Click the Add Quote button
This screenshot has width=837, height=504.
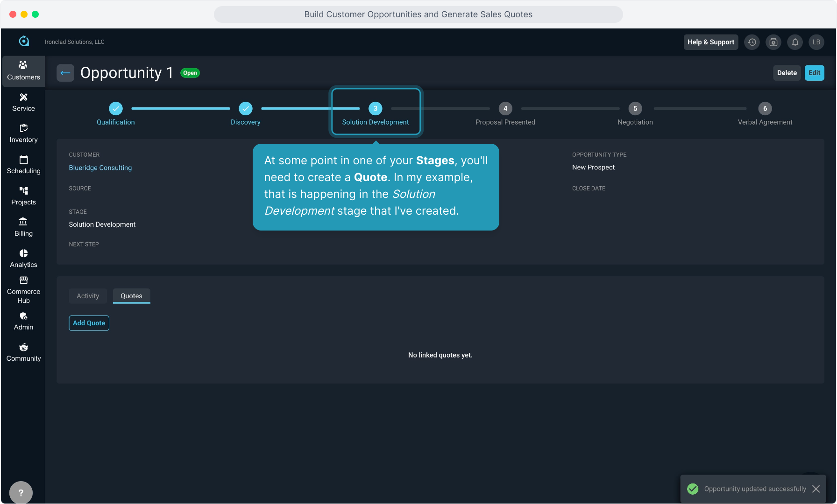pyautogui.click(x=89, y=323)
